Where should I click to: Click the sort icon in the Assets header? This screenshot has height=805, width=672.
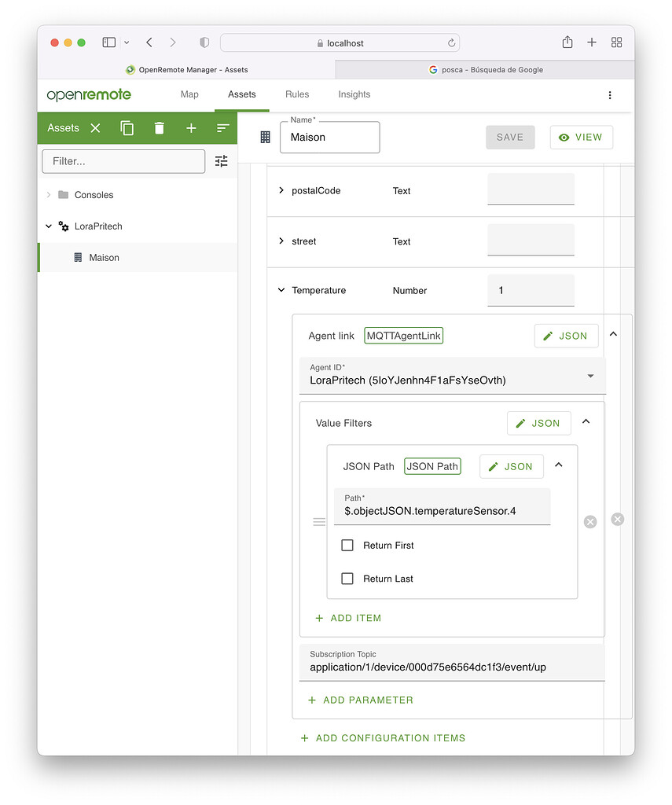[x=223, y=127]
